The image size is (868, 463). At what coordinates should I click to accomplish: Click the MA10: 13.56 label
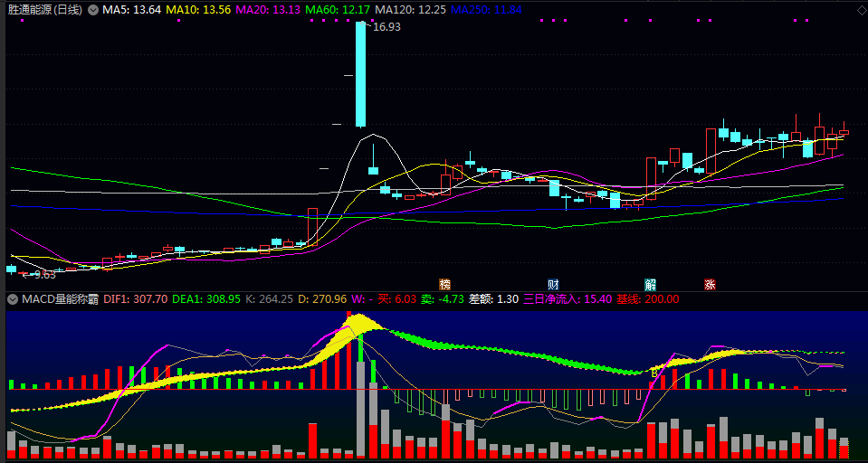click(199, 10)
